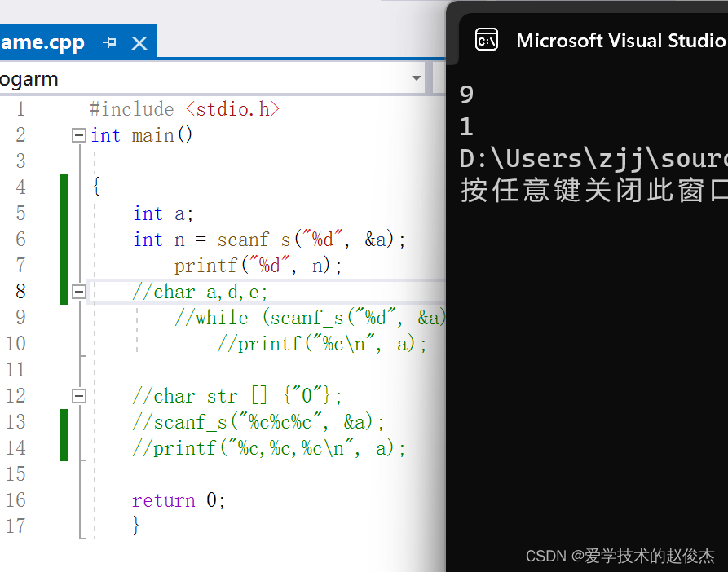Click the printf("%d", n) statement

[x=258, y=266]
